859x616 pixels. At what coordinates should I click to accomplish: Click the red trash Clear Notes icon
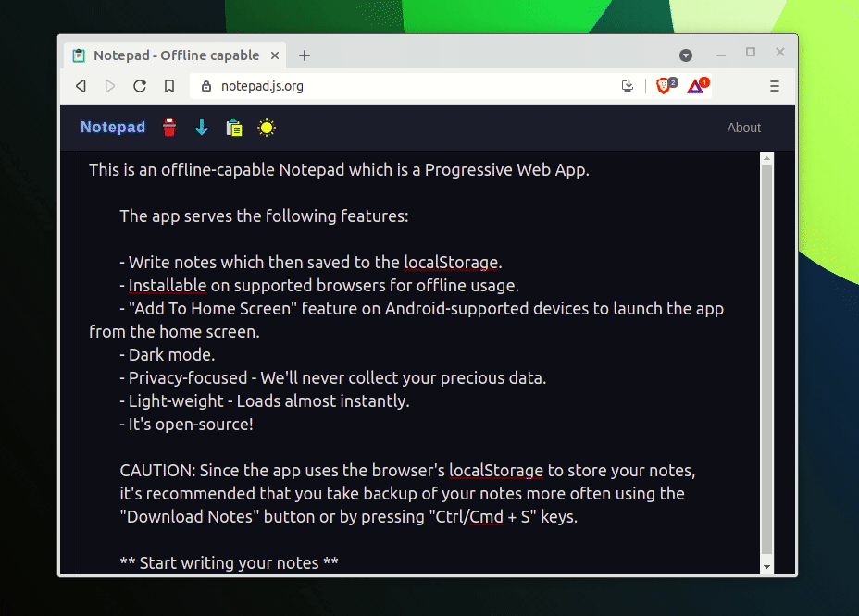169,128
